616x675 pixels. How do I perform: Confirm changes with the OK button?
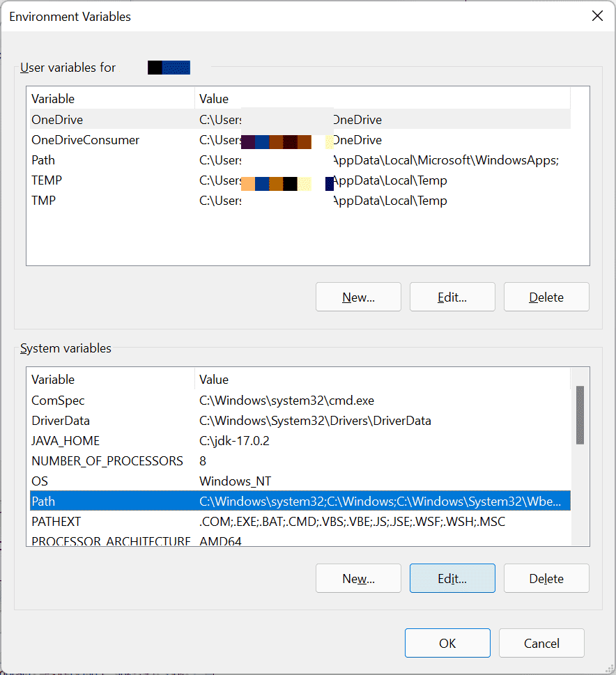pyautogui.click(x=447, y=643)
